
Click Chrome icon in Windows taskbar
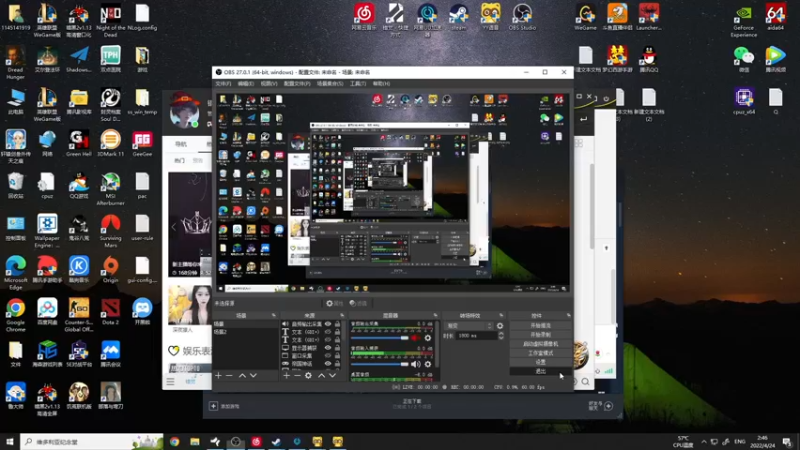coord(174,442)
